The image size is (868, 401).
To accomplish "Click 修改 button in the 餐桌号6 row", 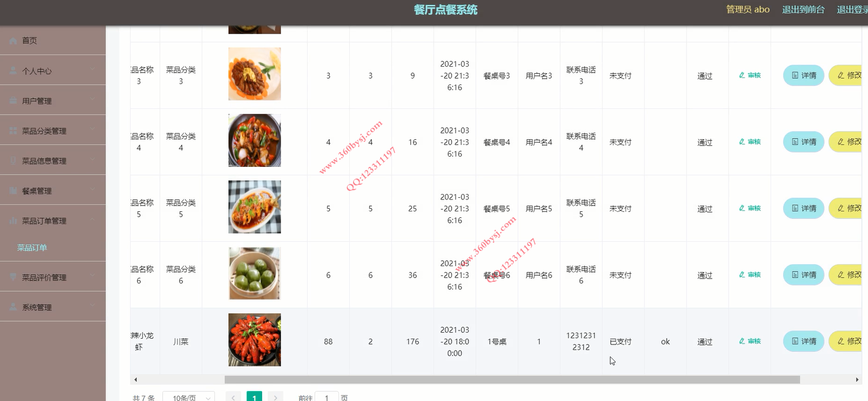I will pos(847,275).
